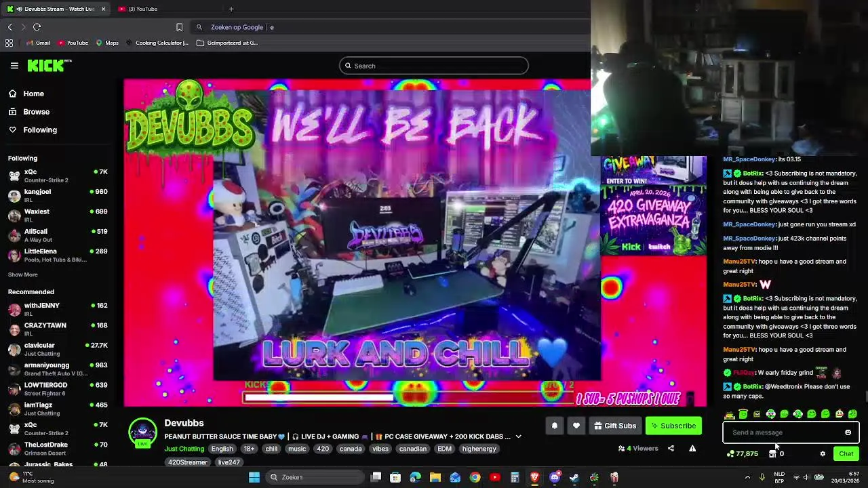Click the NLD BEP language indicator

click(780, 477)
